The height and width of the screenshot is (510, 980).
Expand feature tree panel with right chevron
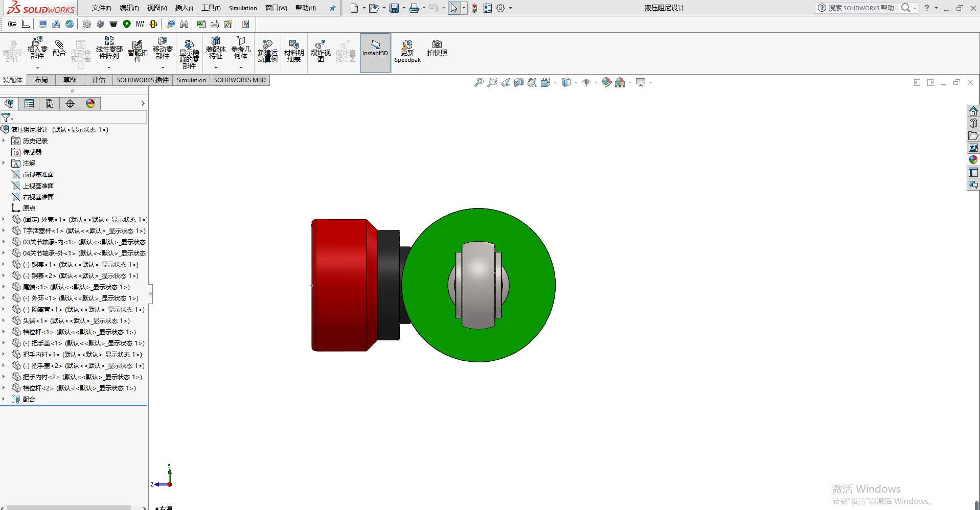pyautogui.click(x=143, y=103)
